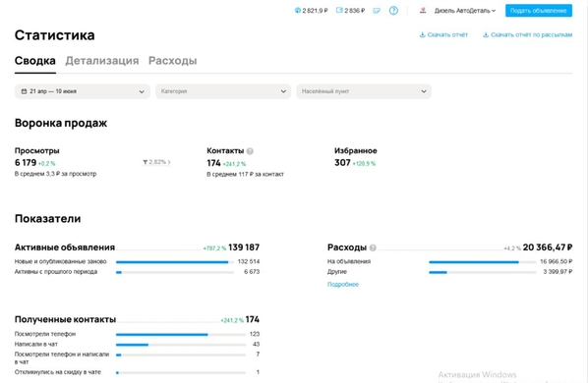Image resolution: width=588 pixels, height=383 pixels.
Task: Click the value 6 673
Action: [x=252, y=271]
